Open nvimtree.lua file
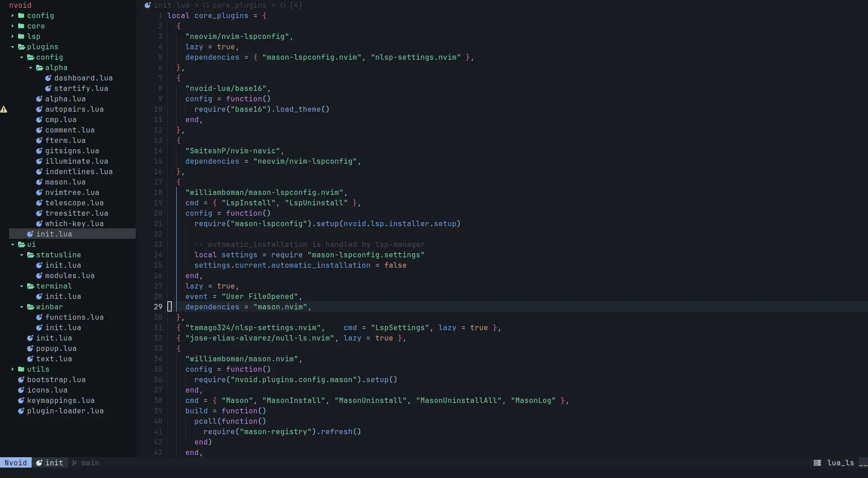 tap(72, 193)
